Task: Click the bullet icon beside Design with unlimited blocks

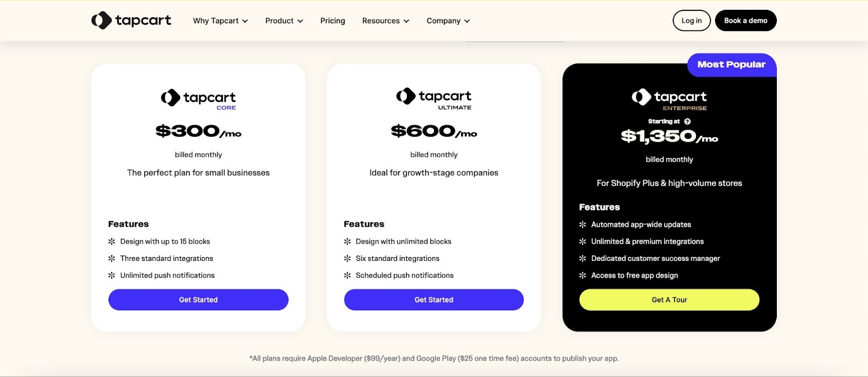Action: pos(347,241)
